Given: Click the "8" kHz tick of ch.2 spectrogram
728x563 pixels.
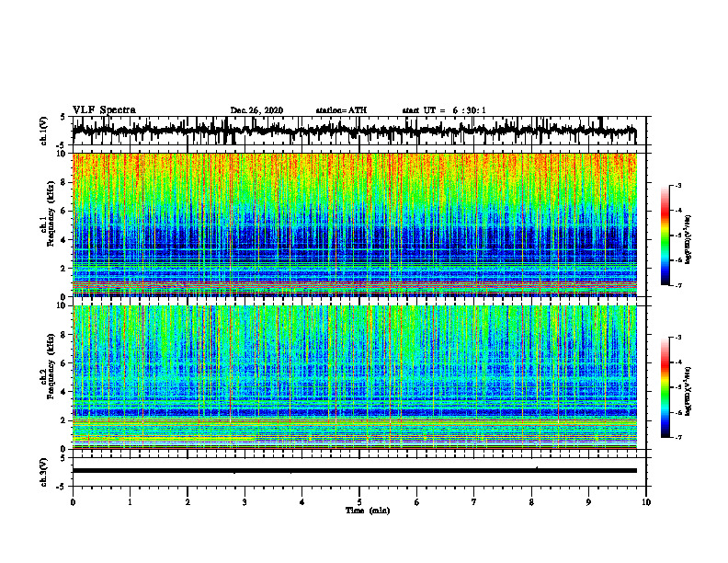Looking at the screenshot, I should point(64,335).
